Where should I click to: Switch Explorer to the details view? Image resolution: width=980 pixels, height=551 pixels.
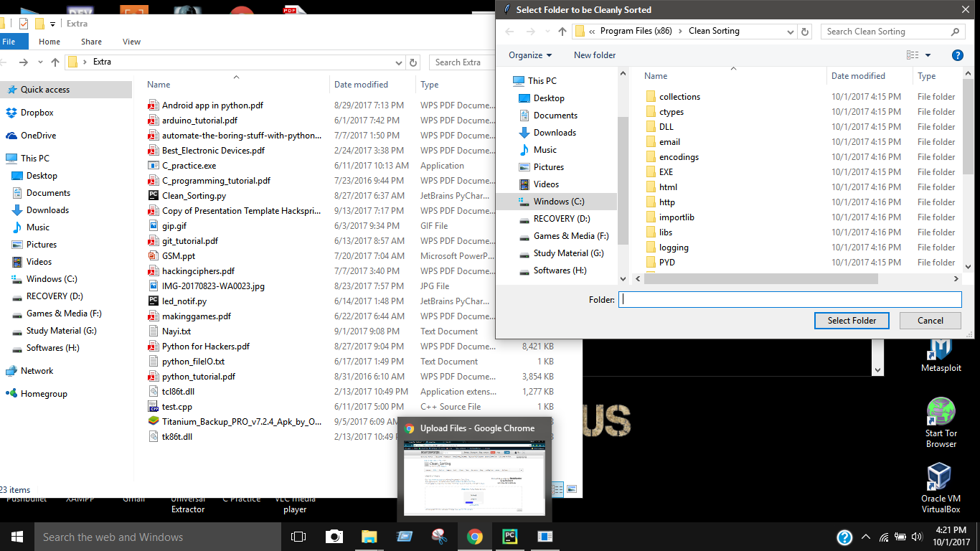(x=558, y=489)
